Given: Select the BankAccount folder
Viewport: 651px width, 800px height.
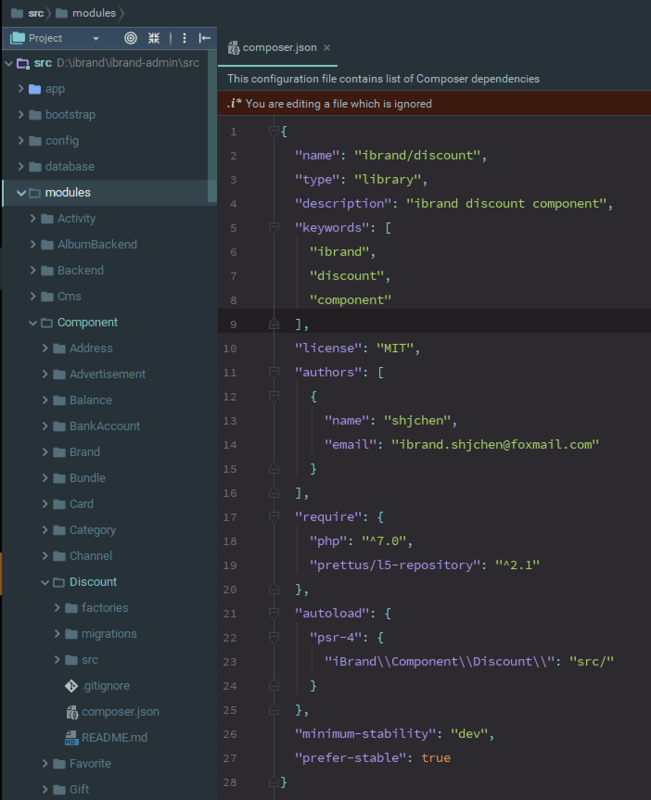Looking at the screenshot, I should click(x=105, y=427).
